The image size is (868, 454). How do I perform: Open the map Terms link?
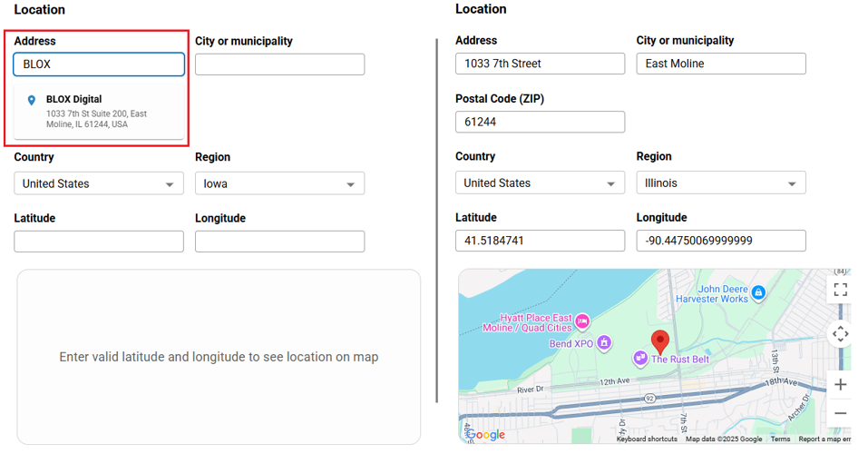point(780,439)
